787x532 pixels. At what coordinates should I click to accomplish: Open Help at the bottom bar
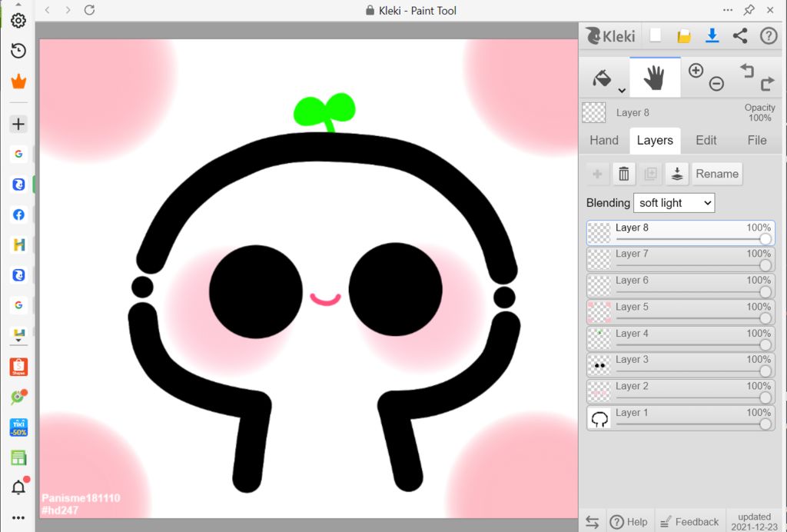click(629, 522)
